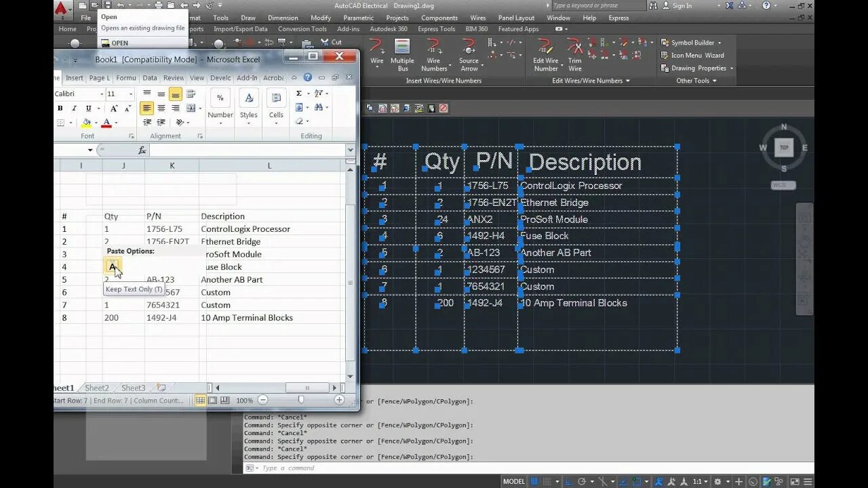Open Panel Layout menu in AutoCAD
Screen dimensions: 868x488
pyautogui.click(x=516, y=18)
